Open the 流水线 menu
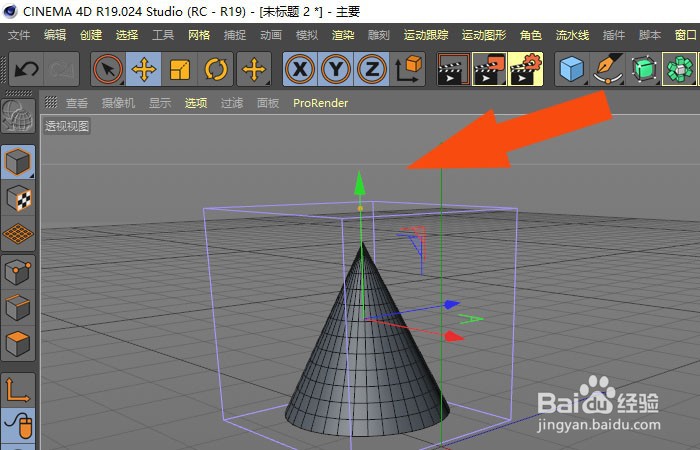The height and width of the screenshot is (450, 700). [572, 35]
